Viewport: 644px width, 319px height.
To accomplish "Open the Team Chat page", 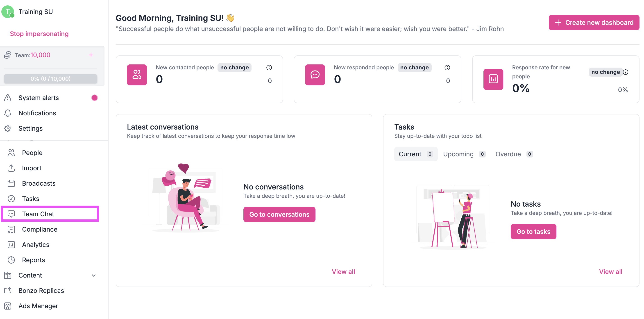I will [x=50, y=214].
